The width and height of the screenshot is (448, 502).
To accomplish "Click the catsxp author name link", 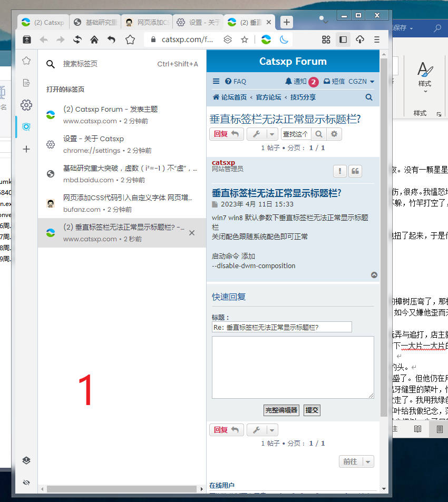I will (x=223, y=162).
